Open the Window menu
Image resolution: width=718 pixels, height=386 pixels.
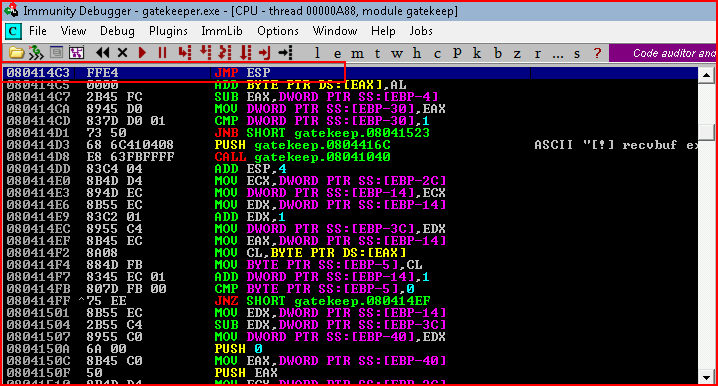(335, 31)
